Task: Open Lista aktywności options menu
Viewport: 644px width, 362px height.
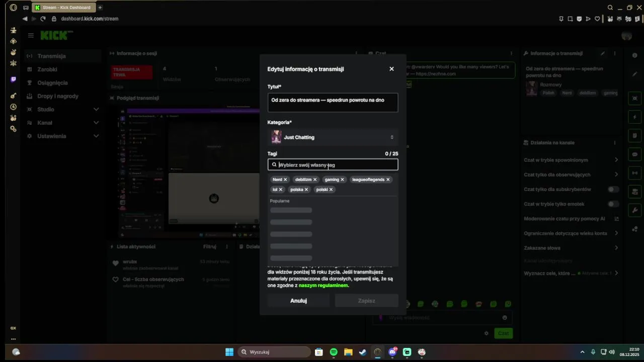Action: pyautogui.click(x=227, y=247)
